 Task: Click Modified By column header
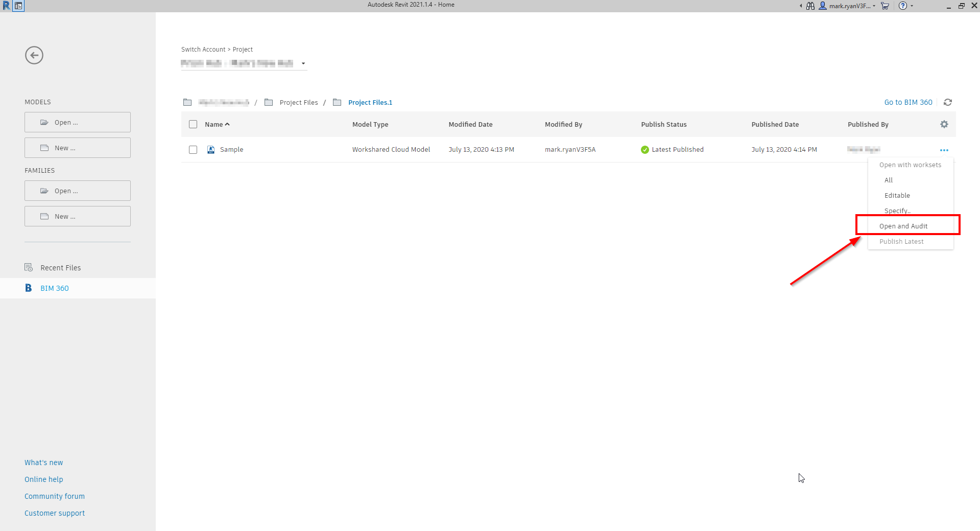coord(563,124)
